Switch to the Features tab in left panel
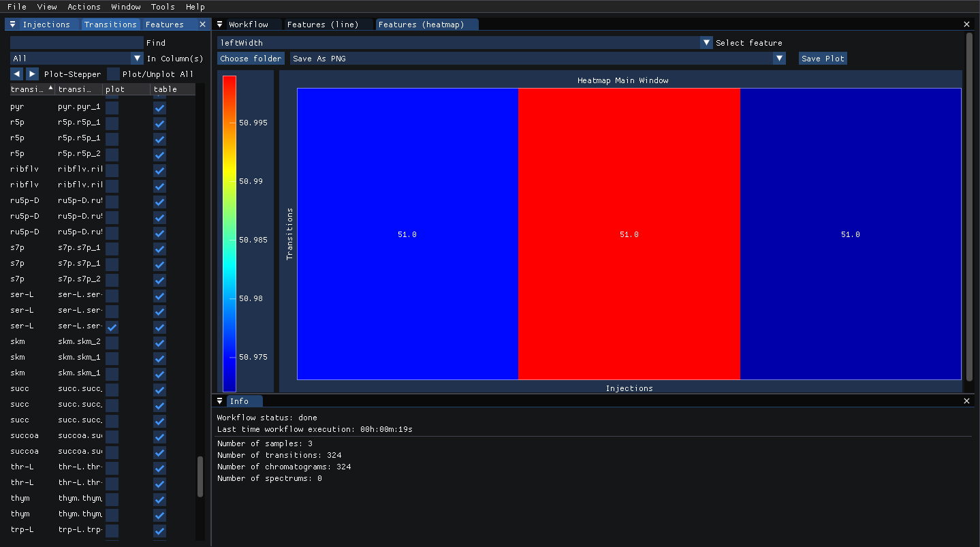Viewport: 980px width, 547px height. coord(165,25)
